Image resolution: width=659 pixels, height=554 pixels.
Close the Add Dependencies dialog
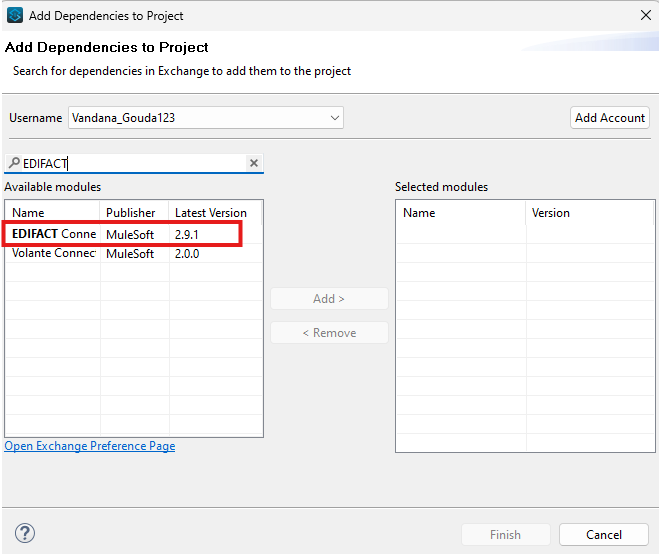pyautogui.click(x=646, y=16)
